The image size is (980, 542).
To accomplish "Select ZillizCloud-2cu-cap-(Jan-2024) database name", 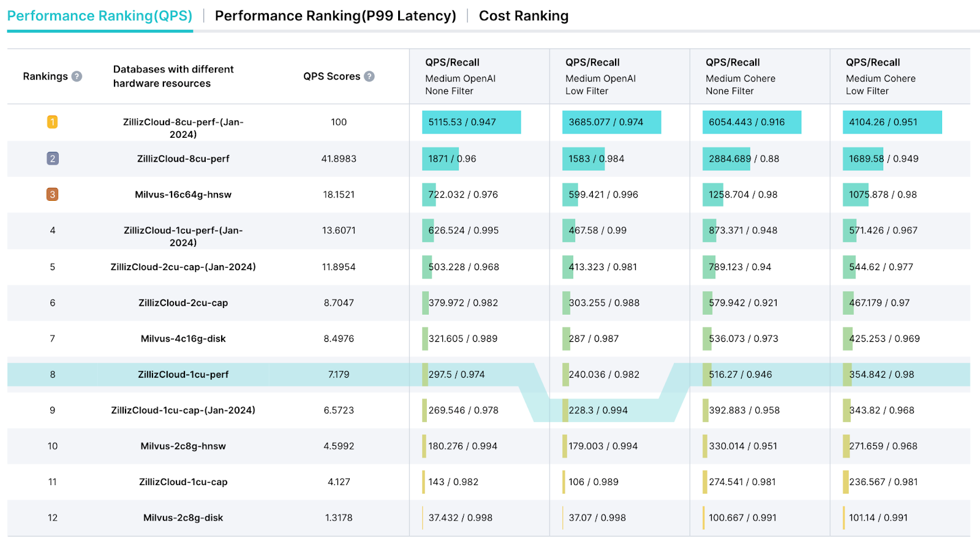I will (183, 267).
